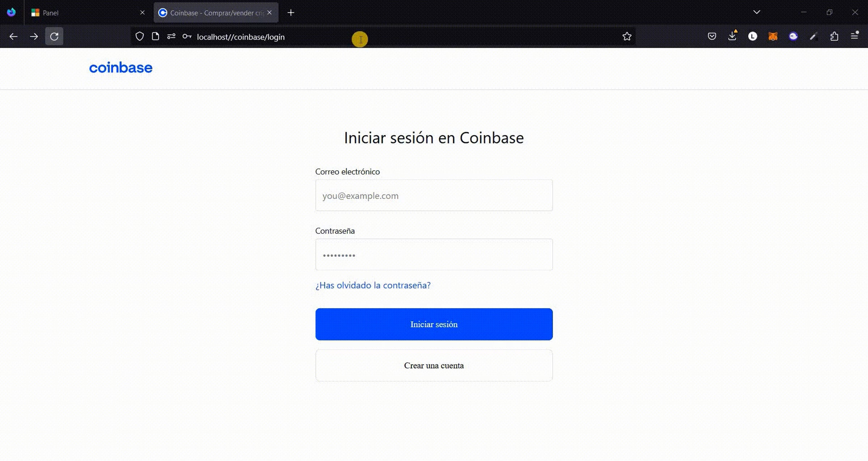Expand the list all tabs chevron
This screenshot has width=868, height=461.
[757, 12]
